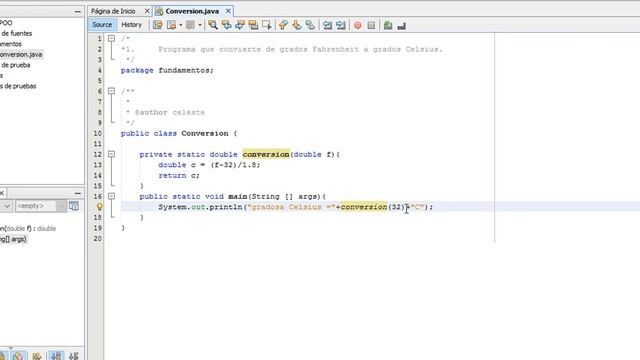
Task: Click 'main' in the line 16 method signature
Action: coord(238,196)
